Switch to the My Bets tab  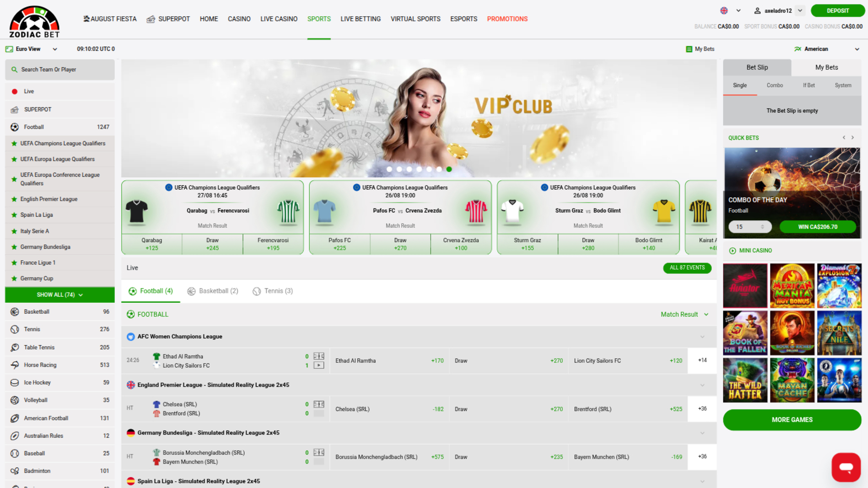click(x=826, y=67)
